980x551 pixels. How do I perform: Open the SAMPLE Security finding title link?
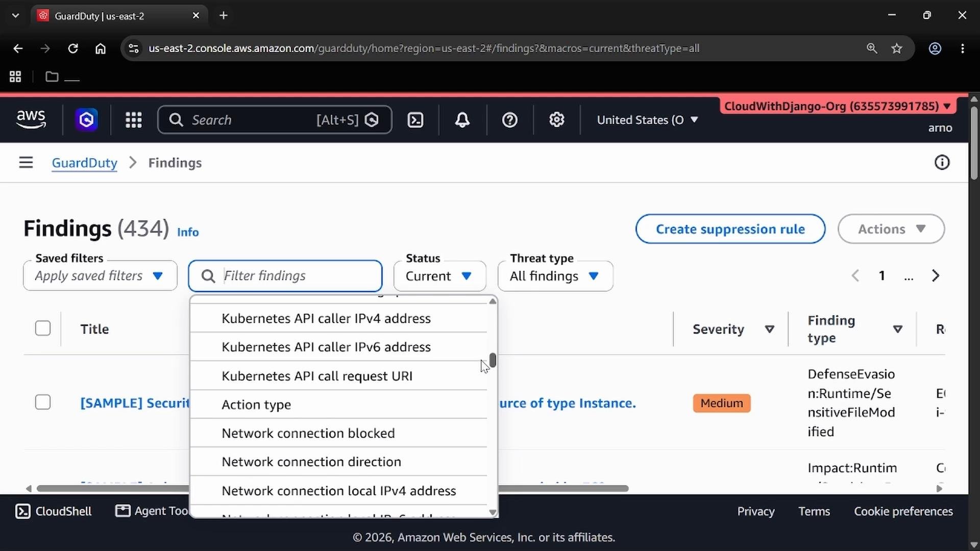(x=135, y=403)
